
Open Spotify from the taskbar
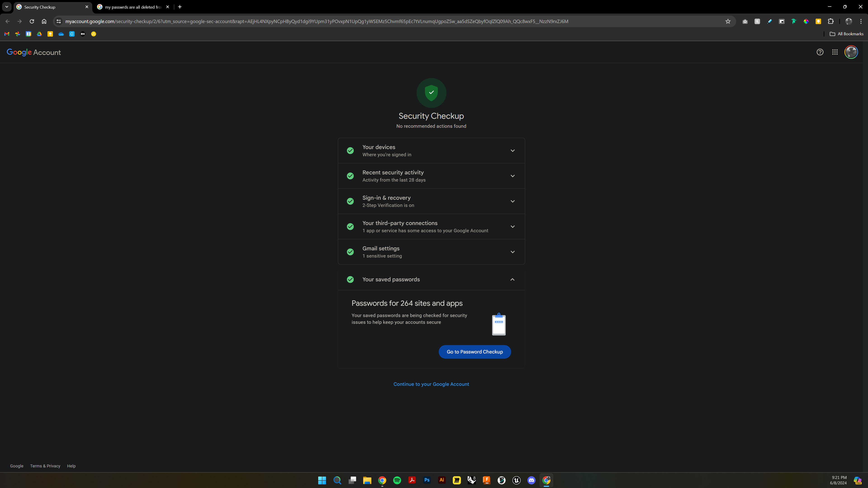[x=397, y=480]
